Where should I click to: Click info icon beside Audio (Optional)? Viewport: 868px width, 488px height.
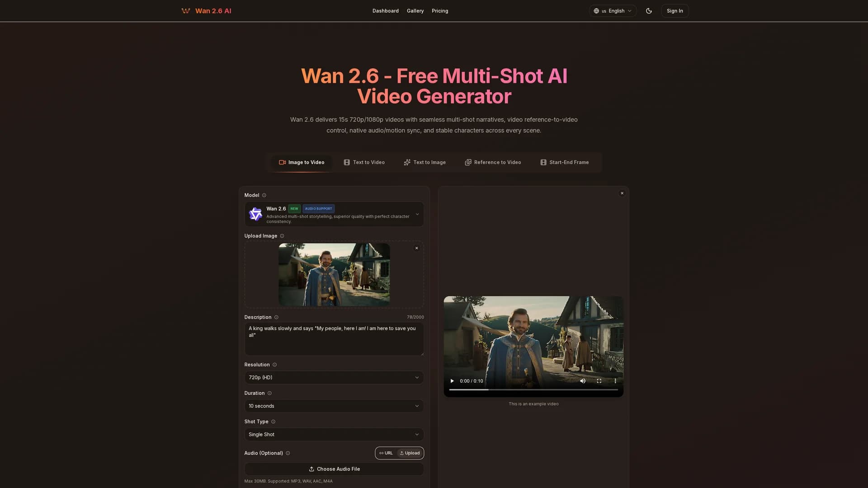point(288,453)
